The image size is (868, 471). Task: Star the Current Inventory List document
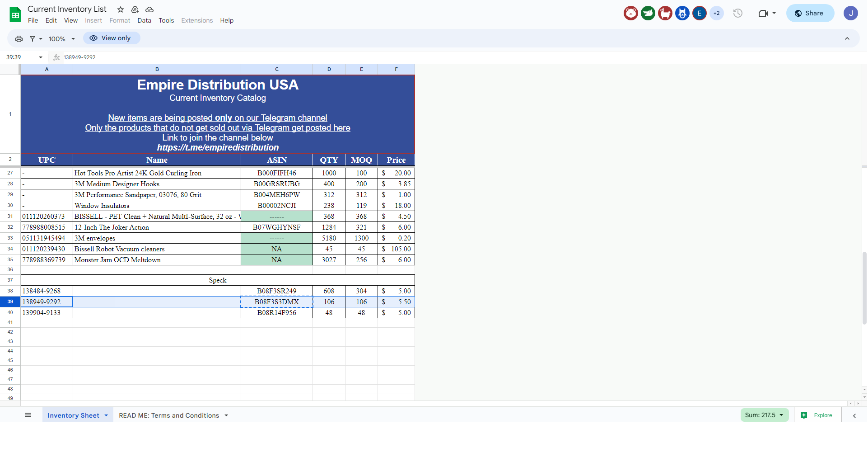pos(121,9)
